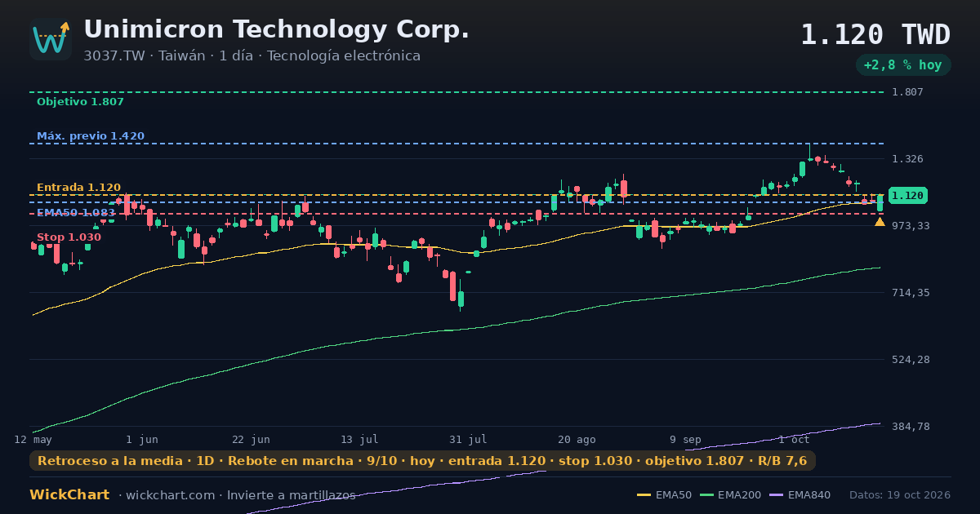This screenshot has height=514, width=980.
Task: Click the 973,33 price axis label
Action: (911, 226)
